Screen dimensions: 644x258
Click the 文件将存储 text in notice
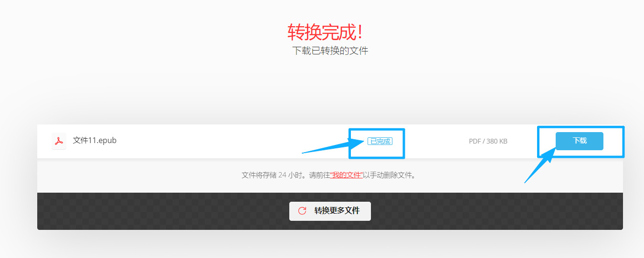(259, 175)
